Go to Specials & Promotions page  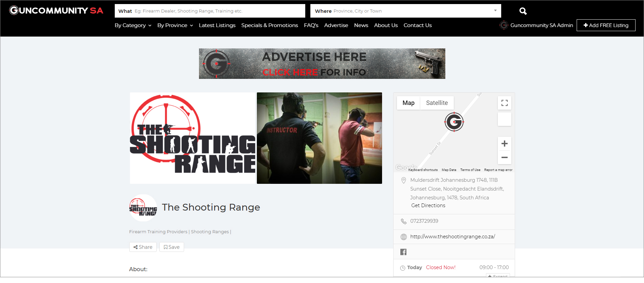click(269, 25)
